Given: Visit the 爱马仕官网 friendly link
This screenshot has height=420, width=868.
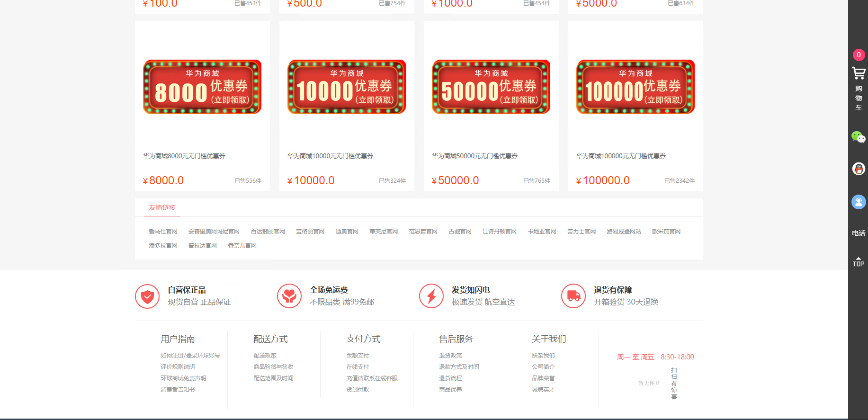Looking at the screenshot, I should (x=163, y=232).
